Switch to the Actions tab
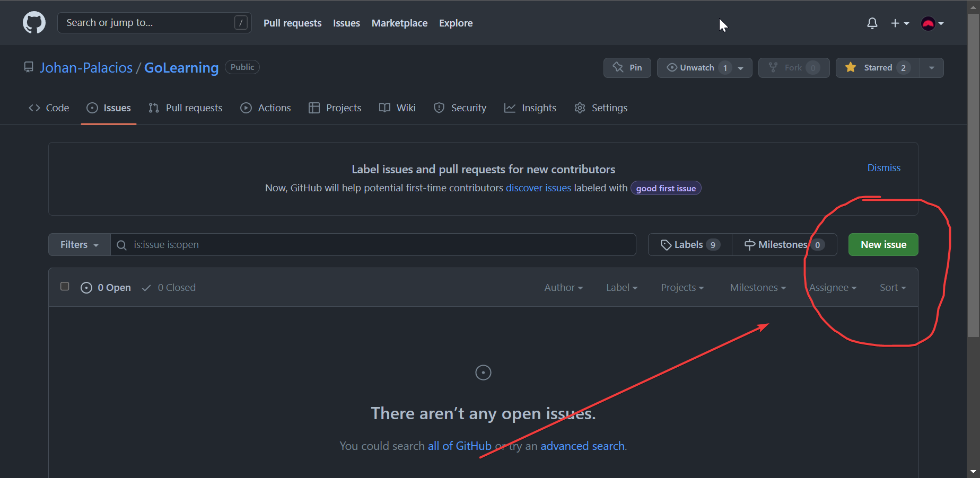The height and width of the screenshot is (478, 980). (x=266, y=108)
